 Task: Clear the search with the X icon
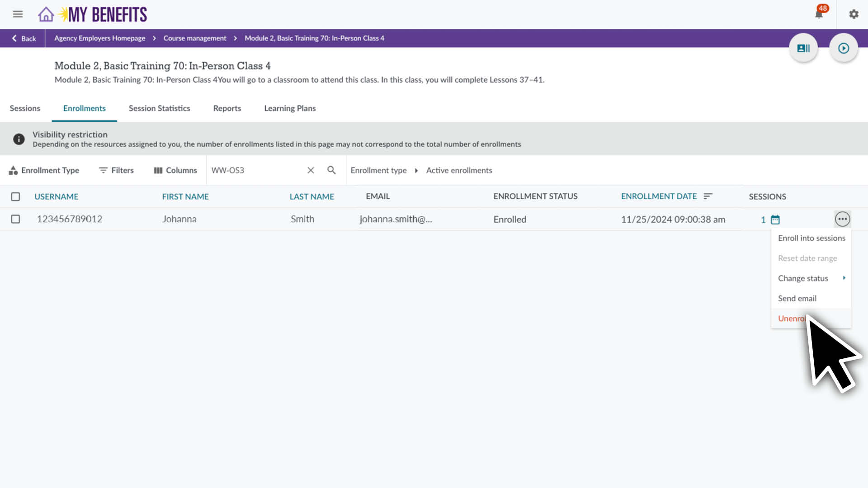pos(311,170)
